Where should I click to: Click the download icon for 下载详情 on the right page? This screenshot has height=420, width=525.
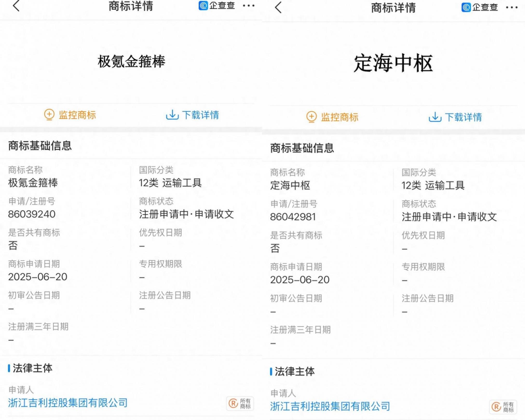(435, 117)
